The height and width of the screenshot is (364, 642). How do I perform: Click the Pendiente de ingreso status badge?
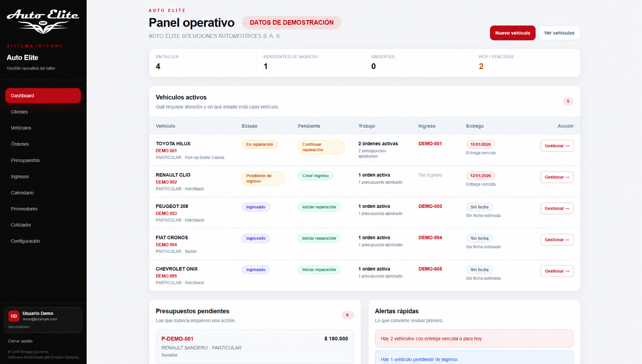(x=263, y=179)
